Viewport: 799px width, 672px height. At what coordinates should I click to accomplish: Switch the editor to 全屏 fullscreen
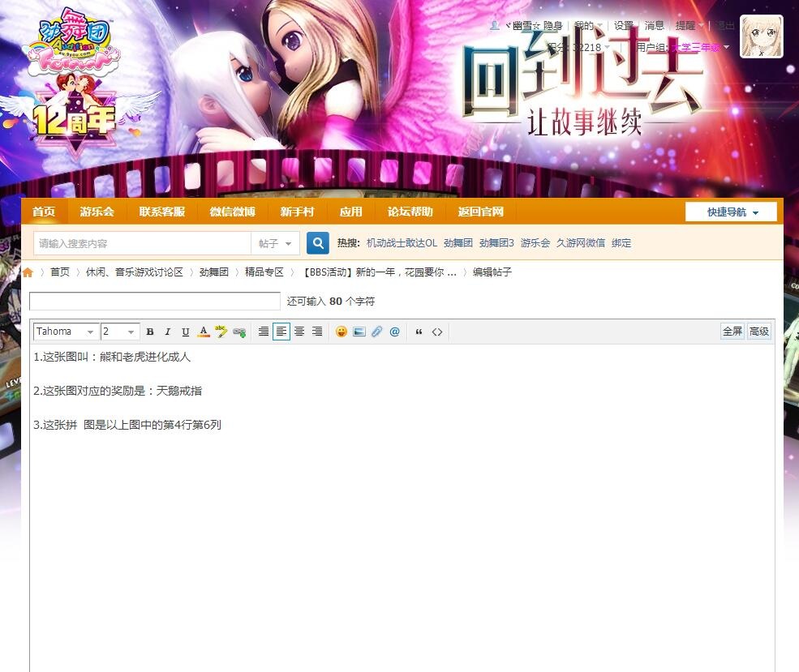pos(732,332)
